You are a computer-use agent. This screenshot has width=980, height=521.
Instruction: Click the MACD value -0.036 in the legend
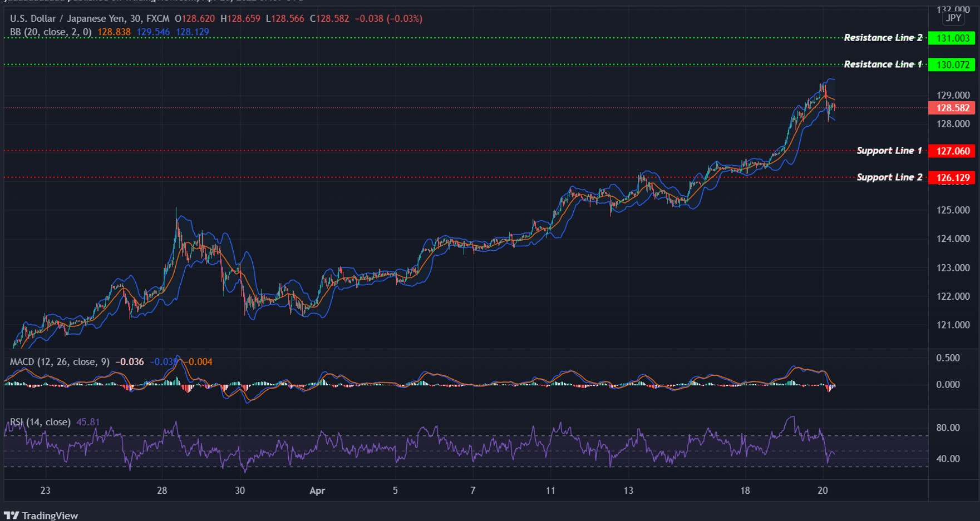click(x=129, y=361)
